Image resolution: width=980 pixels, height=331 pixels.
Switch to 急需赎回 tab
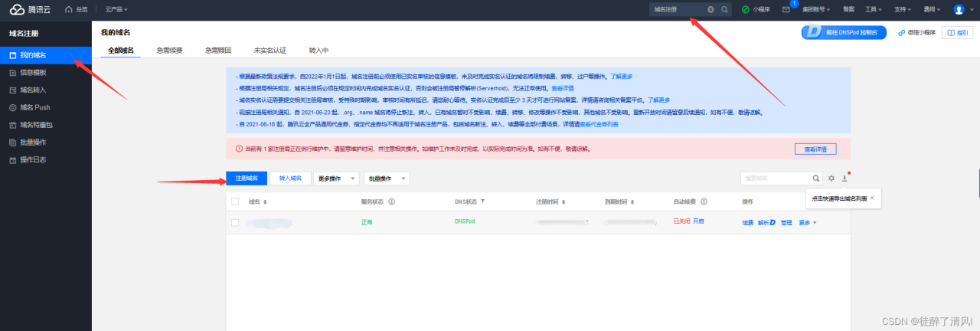[218, 50]
